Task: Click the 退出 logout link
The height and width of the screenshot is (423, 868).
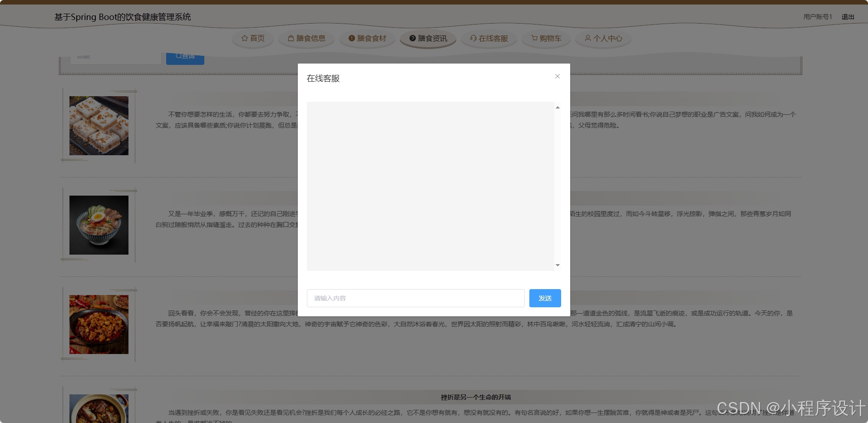Action: click(848, 17)
